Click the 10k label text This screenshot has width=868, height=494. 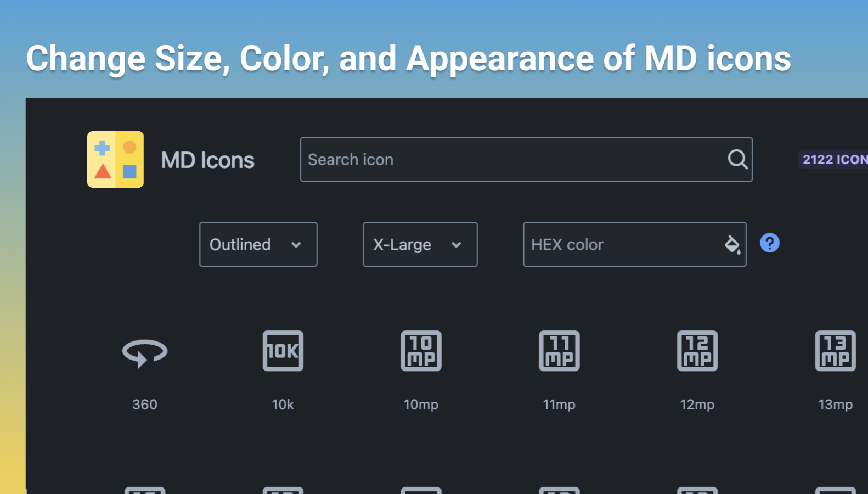click(283, 405)
